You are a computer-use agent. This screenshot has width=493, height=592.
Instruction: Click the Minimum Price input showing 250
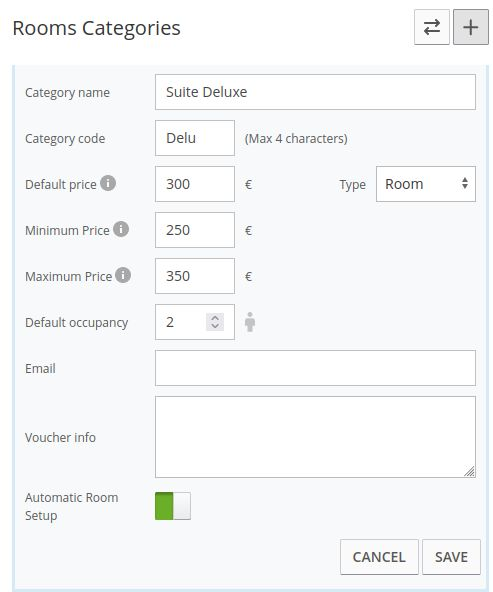tap(195, 230)
